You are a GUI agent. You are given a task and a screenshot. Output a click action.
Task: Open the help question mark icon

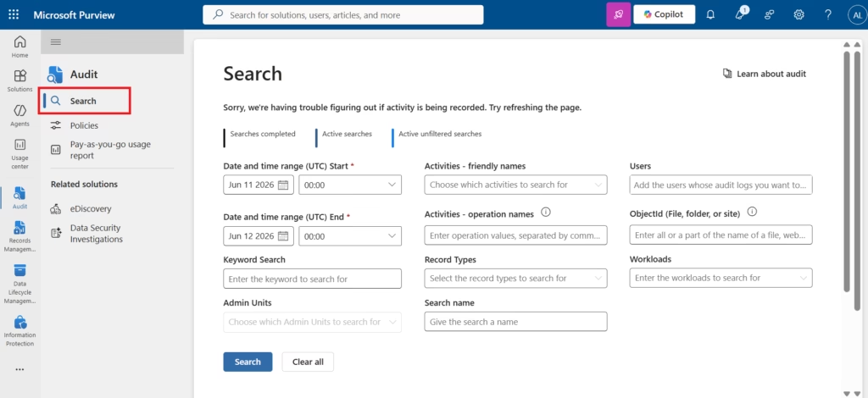828,15
